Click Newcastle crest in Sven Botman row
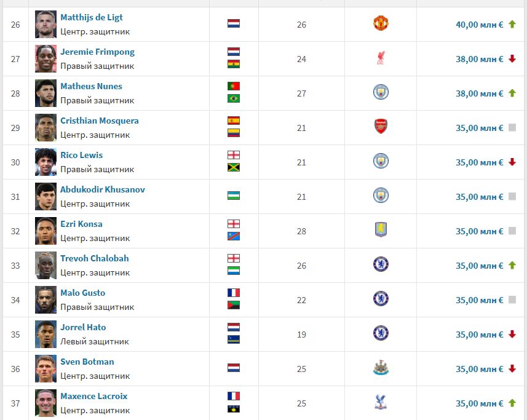Viewport: 527px width, 420px height. 381,368
